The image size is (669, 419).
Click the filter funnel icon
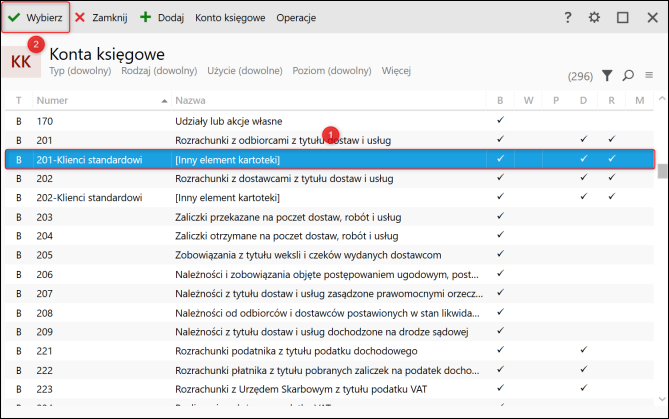(x=607, y=76)
